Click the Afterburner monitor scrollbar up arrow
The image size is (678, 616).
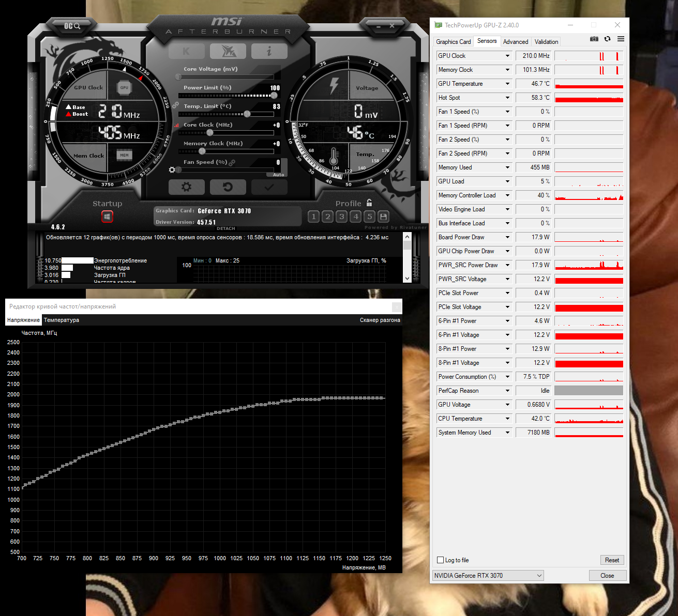click(407, 237)
